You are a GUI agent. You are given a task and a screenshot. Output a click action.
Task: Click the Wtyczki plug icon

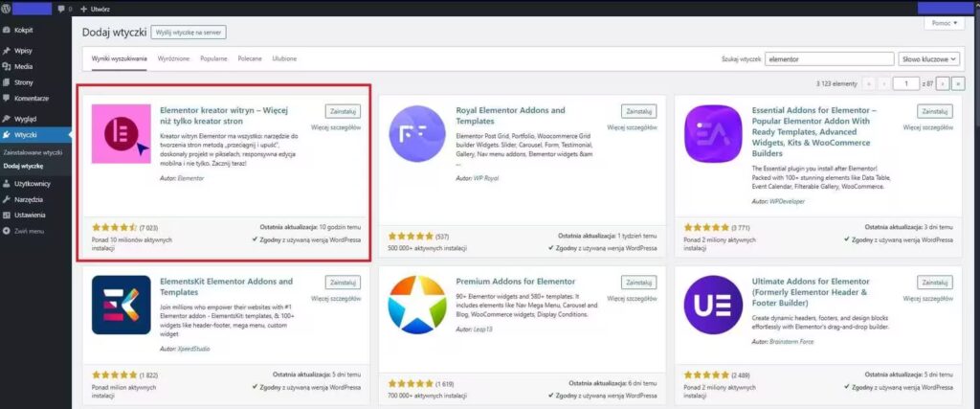[7, 134]
